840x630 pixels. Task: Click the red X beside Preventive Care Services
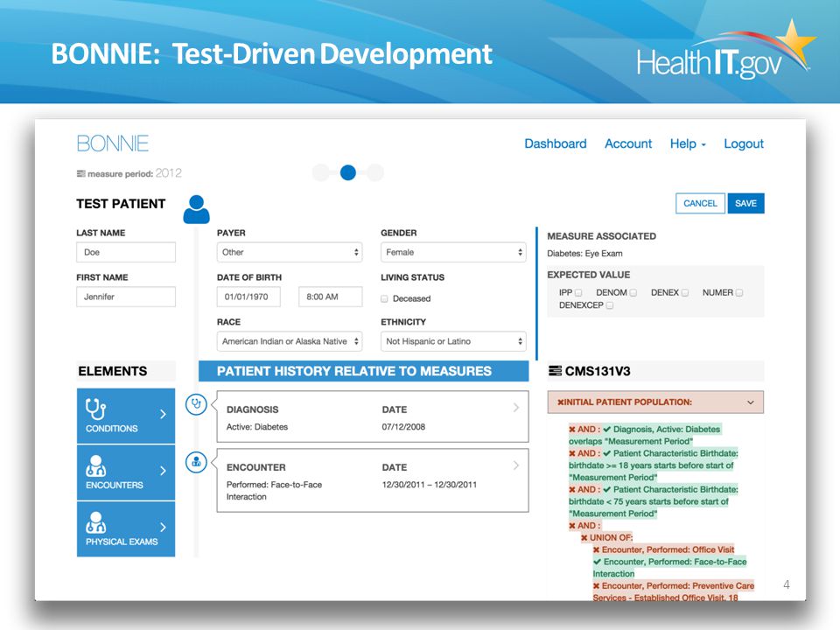tap(596, 585)
